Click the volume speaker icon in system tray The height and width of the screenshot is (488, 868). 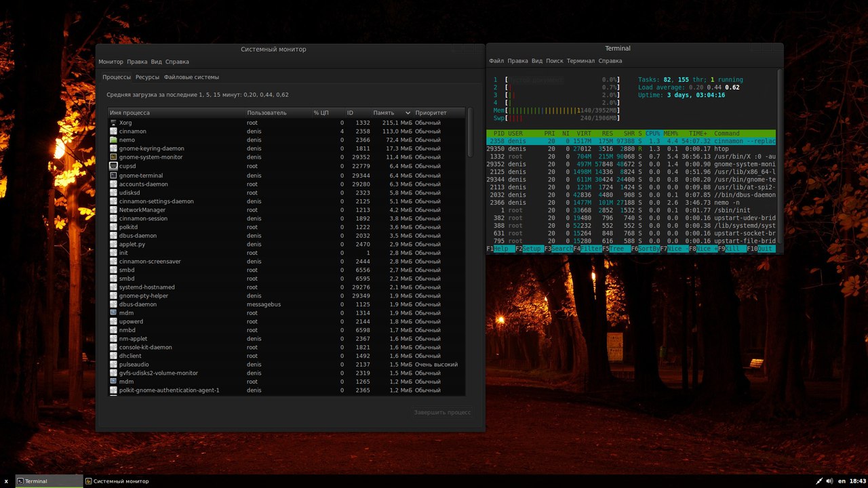[x=829, y=481]
